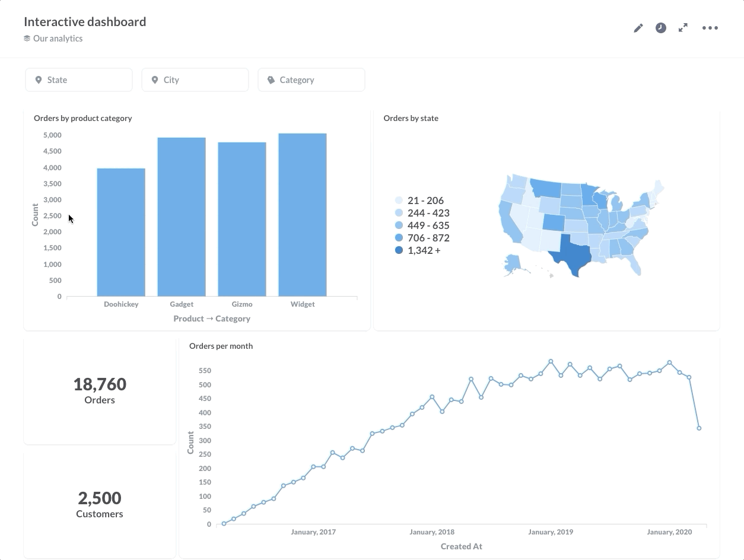Click the location pin icon in State filter
The height and width of the screenshot is (560, 744).
click(x=39, y=80)
